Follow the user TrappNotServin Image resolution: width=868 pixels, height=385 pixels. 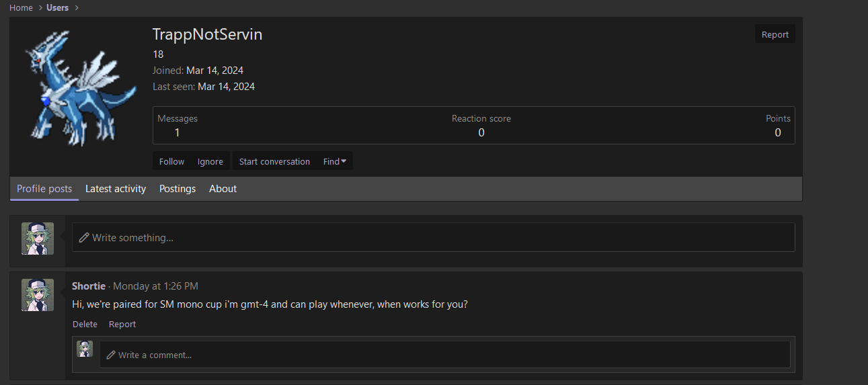point(171,161)
